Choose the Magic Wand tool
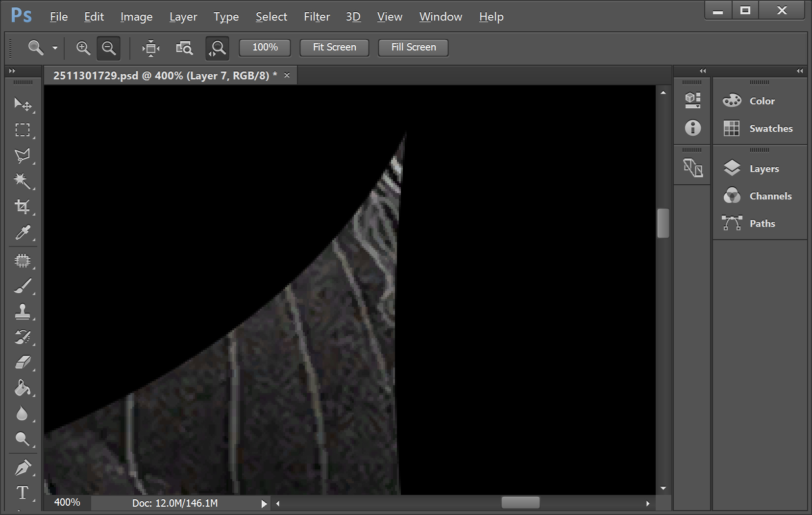 pos(22,181)
